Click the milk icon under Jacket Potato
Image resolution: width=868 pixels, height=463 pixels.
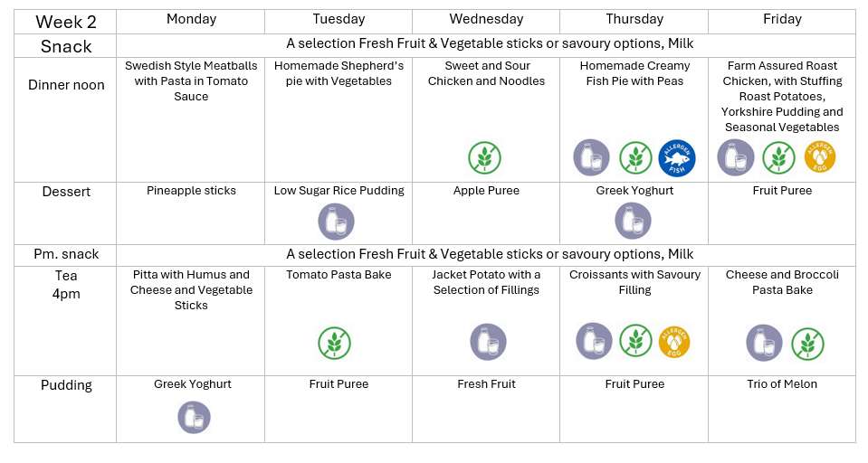click(x=488, y=342)
